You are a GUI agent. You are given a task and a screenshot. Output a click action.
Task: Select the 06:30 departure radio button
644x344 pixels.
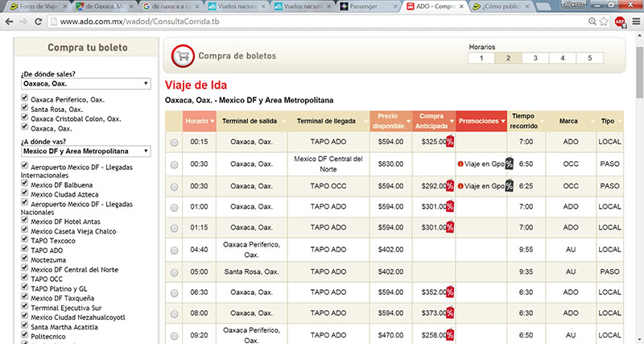pos(175,293)
